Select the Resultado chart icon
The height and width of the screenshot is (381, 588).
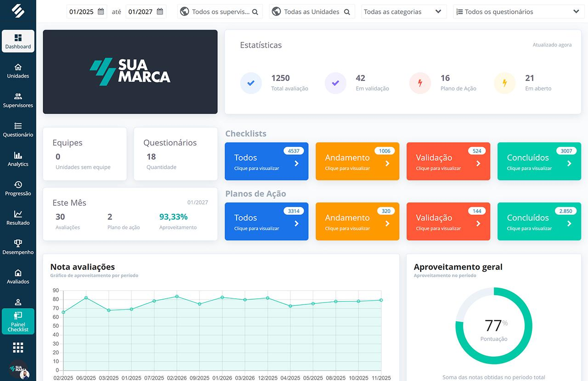point(18,218)
